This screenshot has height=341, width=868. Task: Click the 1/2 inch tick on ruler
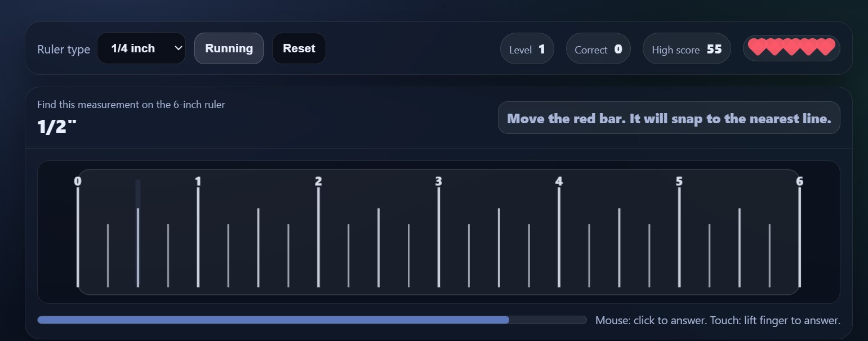138,248
